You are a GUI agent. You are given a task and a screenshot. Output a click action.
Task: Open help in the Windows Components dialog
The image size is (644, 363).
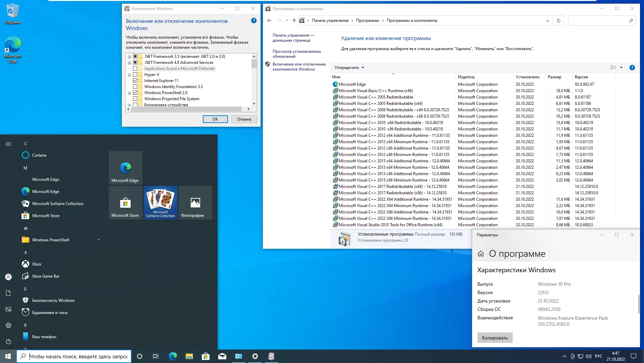tap(254, 21)
